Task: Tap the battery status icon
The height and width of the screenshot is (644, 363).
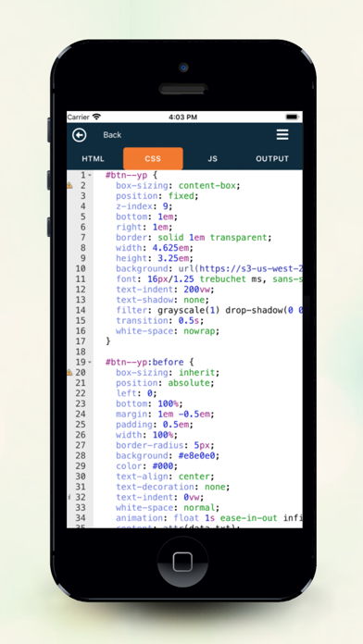Action: coord(292,118)
